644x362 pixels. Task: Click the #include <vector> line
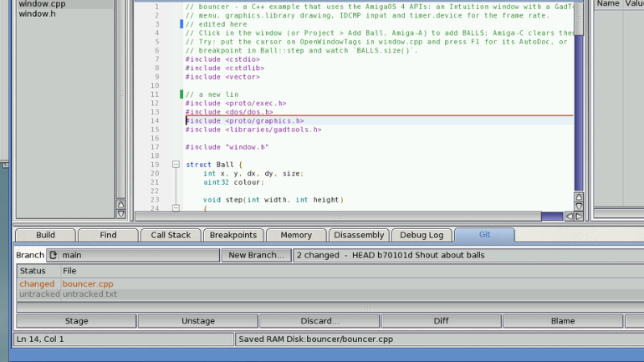coord(222,77)
